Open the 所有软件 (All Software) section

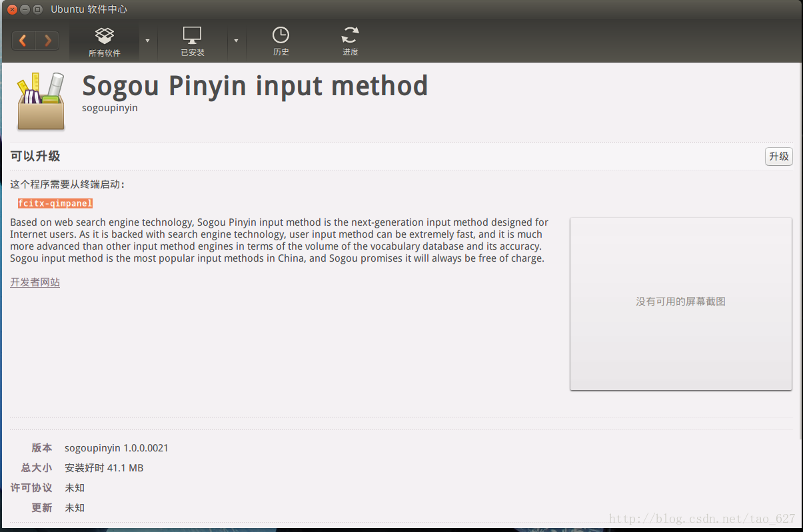point(105,42)
